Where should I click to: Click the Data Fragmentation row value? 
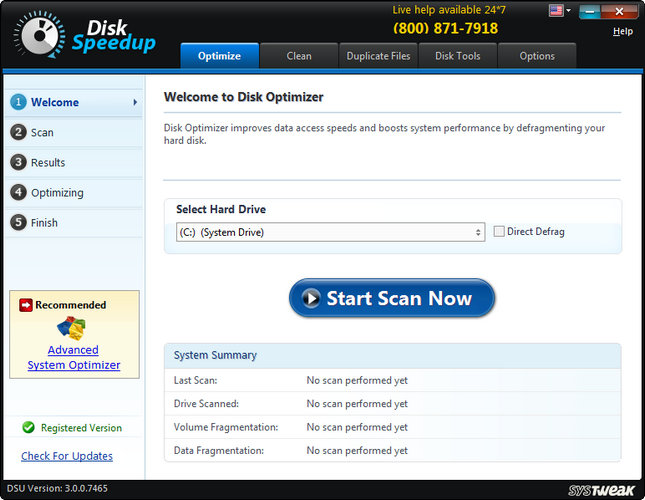357,451
